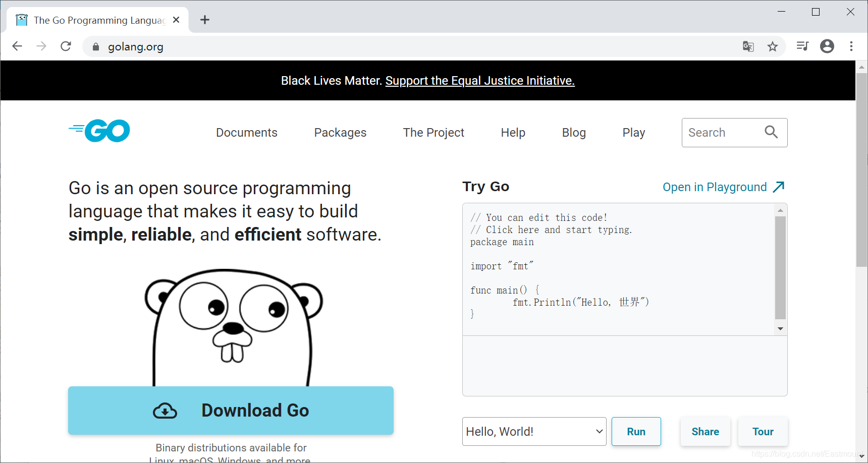Maximize the Chrome window

tap(816, 12)
